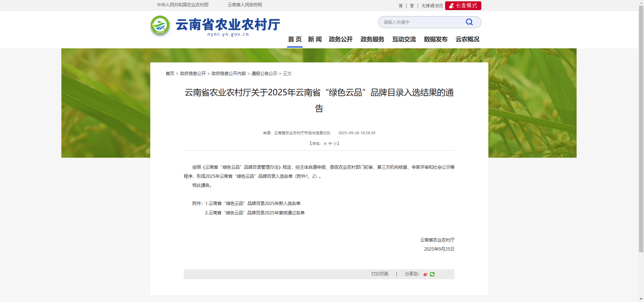Go to 政务服务 section
Viewport: 644px width, 302px height.
[x=372, y=39]
